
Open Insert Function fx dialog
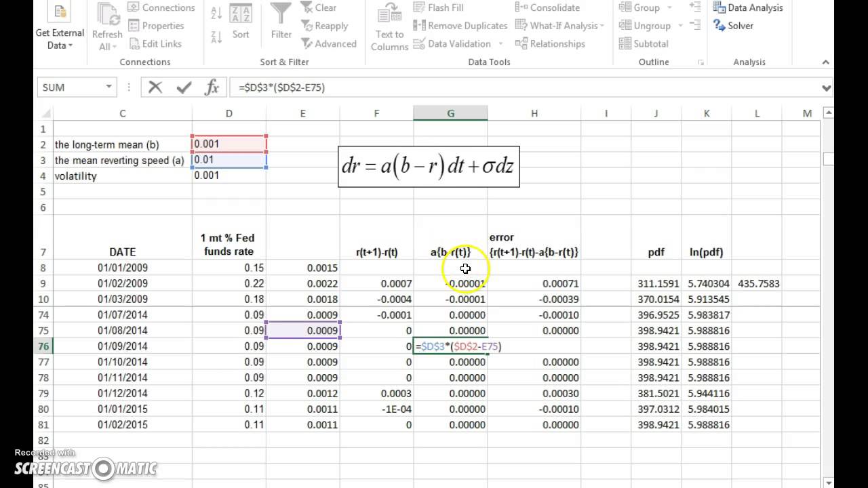pyautogui.click(x=212, y=87)
